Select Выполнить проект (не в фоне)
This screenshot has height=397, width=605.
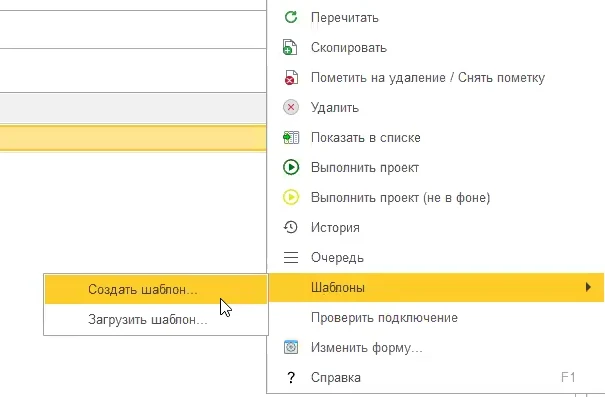pyautogui.click(x=435, y=198)
